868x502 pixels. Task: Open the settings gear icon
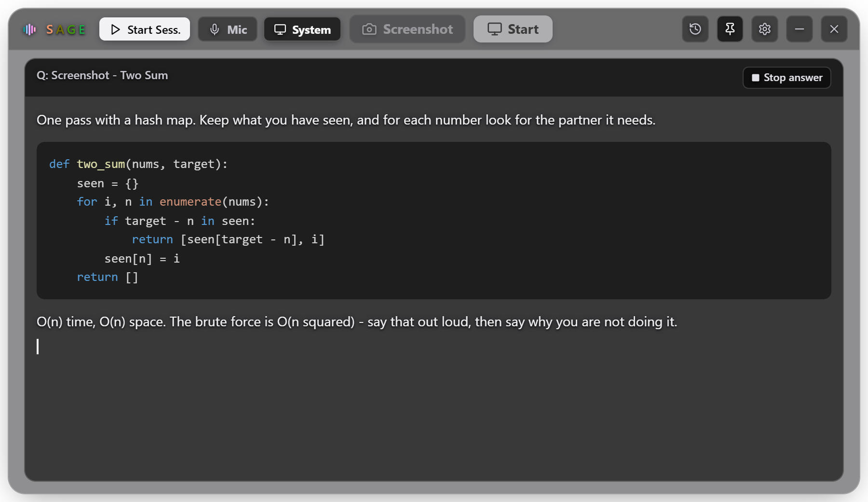coord(765,29)
